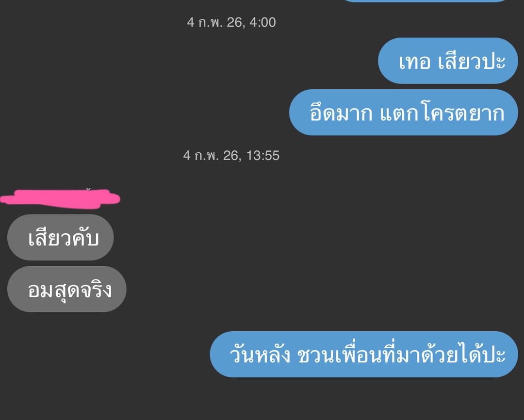Tap the pink-scribbled sender name
Viewport: 524px width, 420px height.
coord(60,199)
